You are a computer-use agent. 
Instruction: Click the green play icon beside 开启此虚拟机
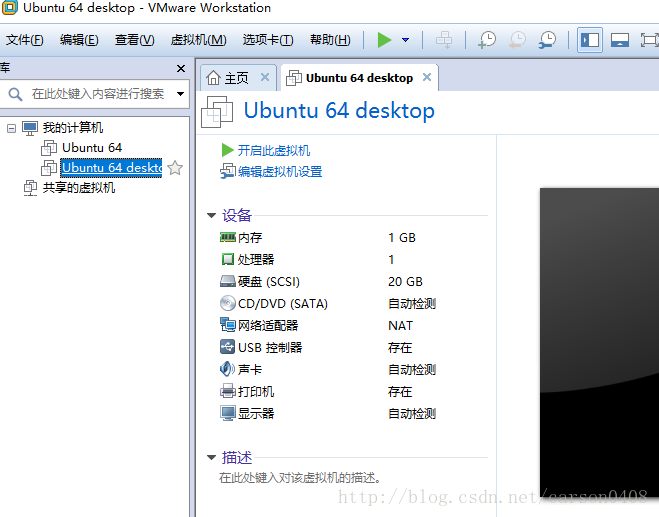227,150
